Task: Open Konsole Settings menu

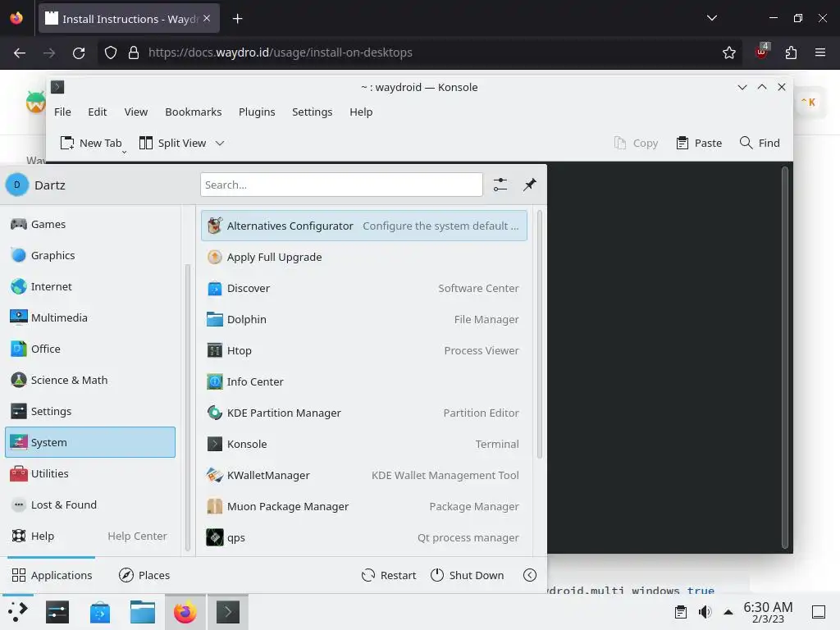Action: coord(312,112)
